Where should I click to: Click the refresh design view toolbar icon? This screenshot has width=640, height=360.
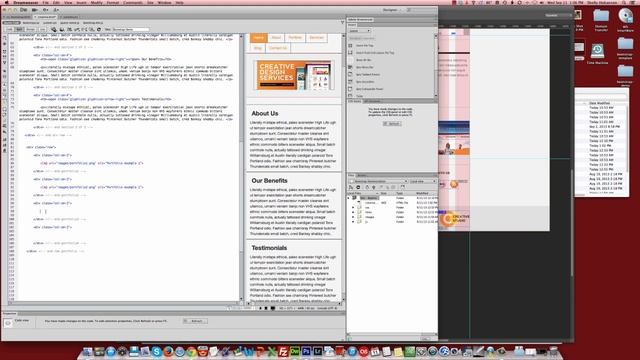[x=99, y=29]
